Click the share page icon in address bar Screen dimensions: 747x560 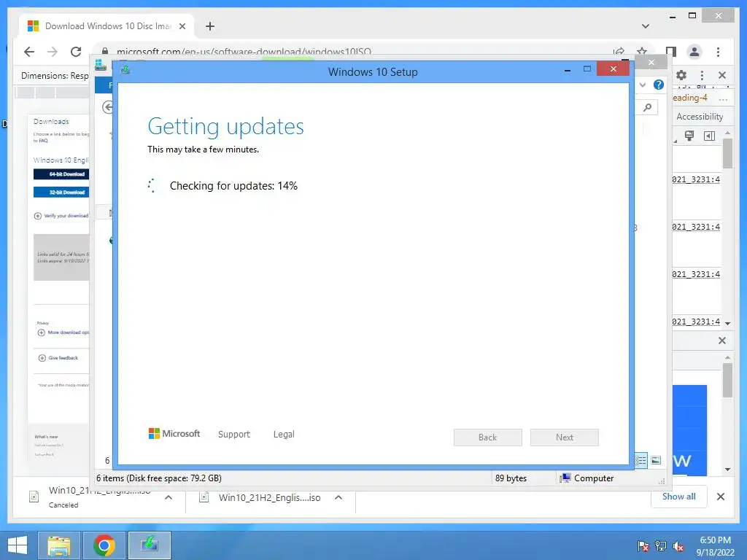coord(619,52)
